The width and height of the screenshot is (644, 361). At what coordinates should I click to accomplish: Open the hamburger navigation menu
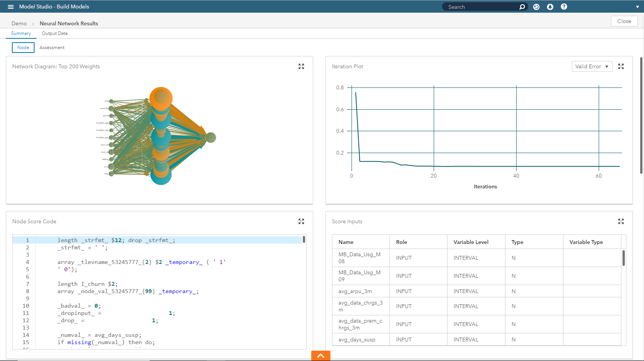10,6
